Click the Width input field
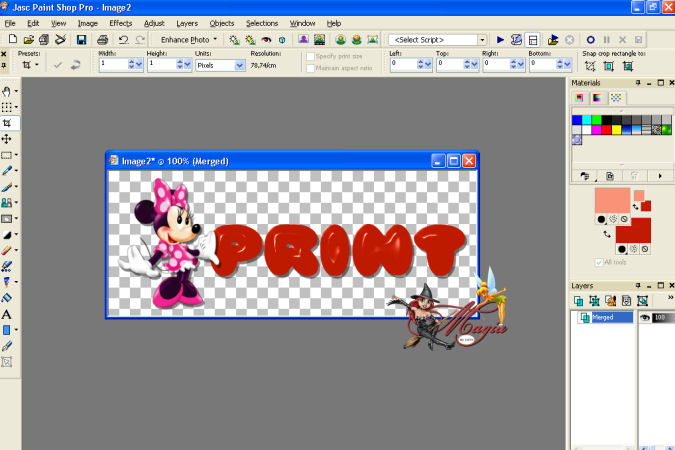 click(x=113, y=65)
